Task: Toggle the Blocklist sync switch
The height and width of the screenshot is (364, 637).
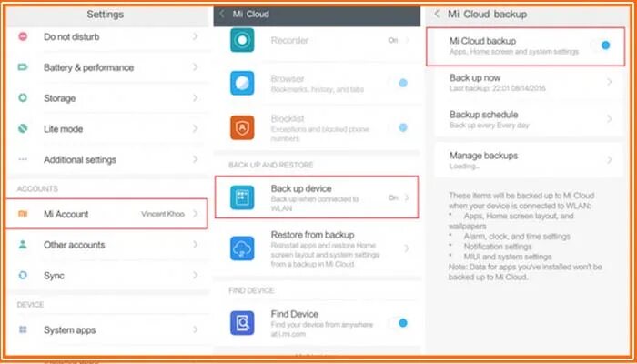Action: coord(398,127)
